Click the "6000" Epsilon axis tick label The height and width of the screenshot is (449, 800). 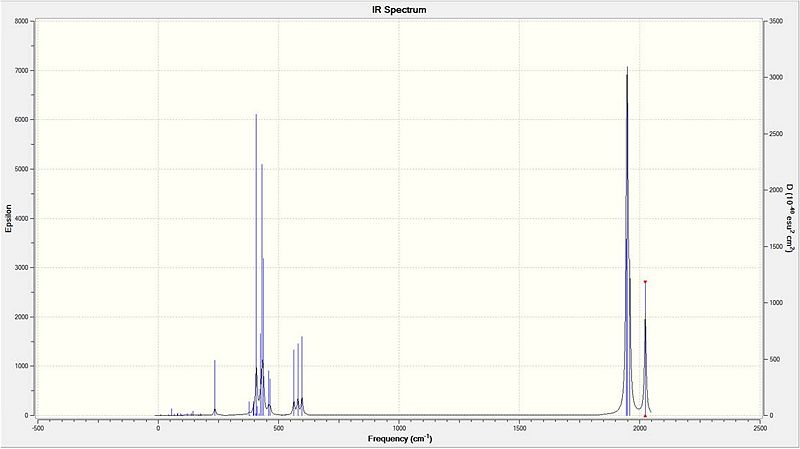[23, 120]
